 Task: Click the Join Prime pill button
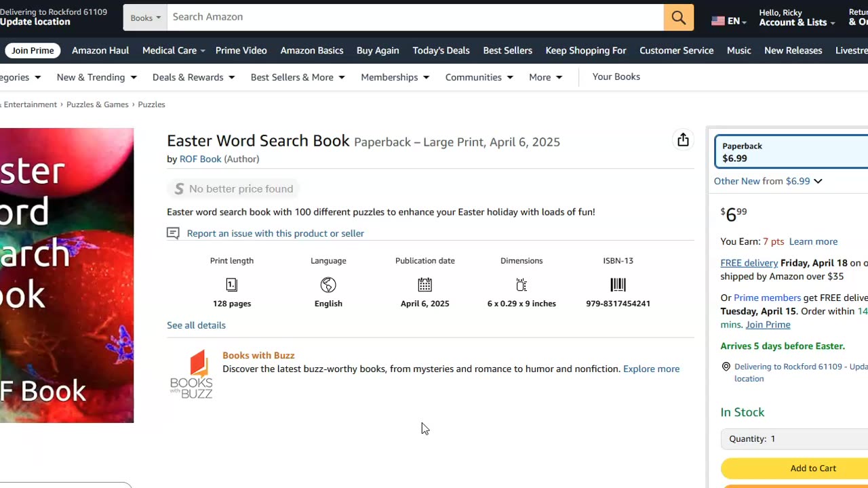click(x=33, y=51)
